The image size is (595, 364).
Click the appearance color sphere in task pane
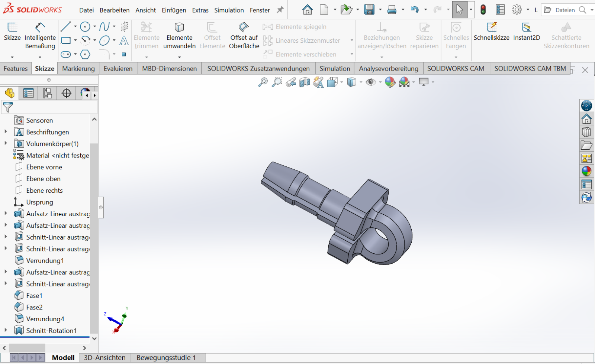click(x=586, y=171)
